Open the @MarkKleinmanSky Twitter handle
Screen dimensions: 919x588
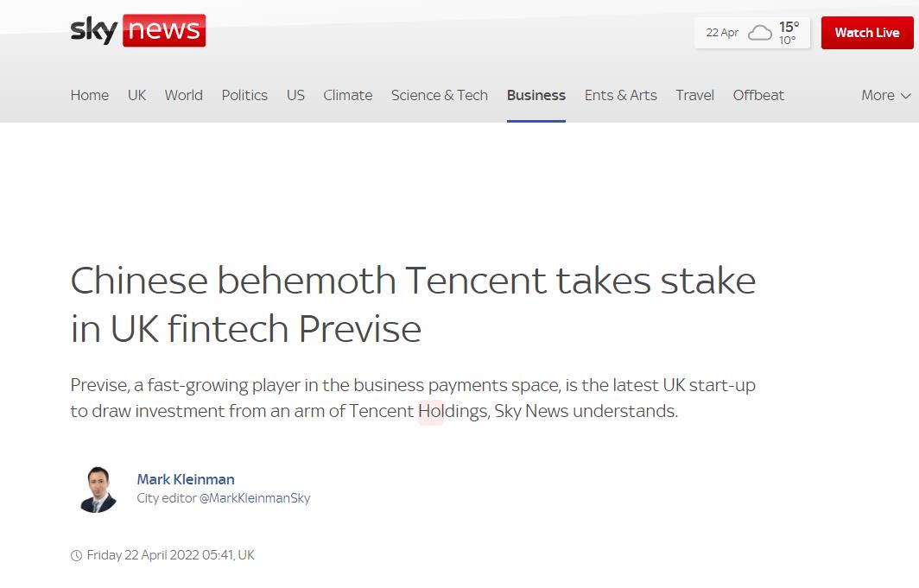(x=255, y=498)
